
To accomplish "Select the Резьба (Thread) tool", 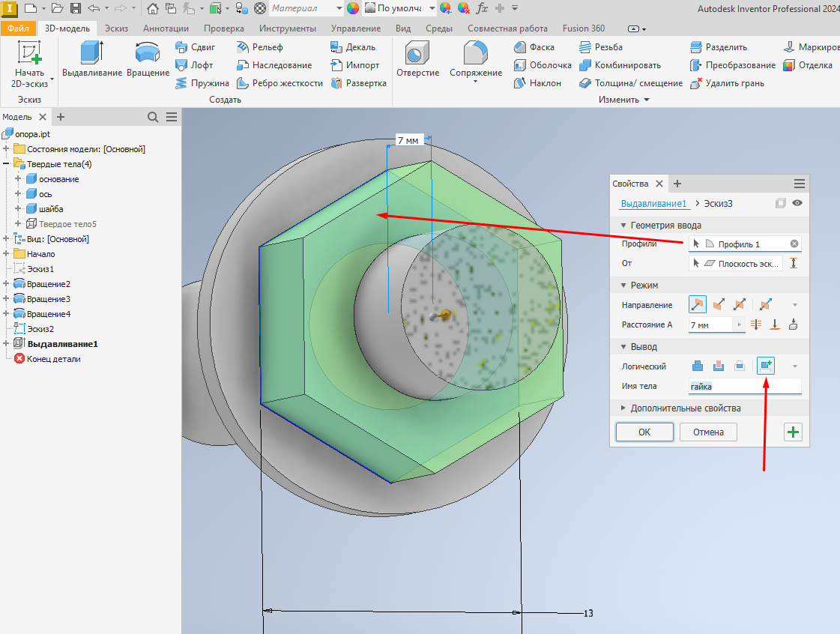I will (600, 47).
